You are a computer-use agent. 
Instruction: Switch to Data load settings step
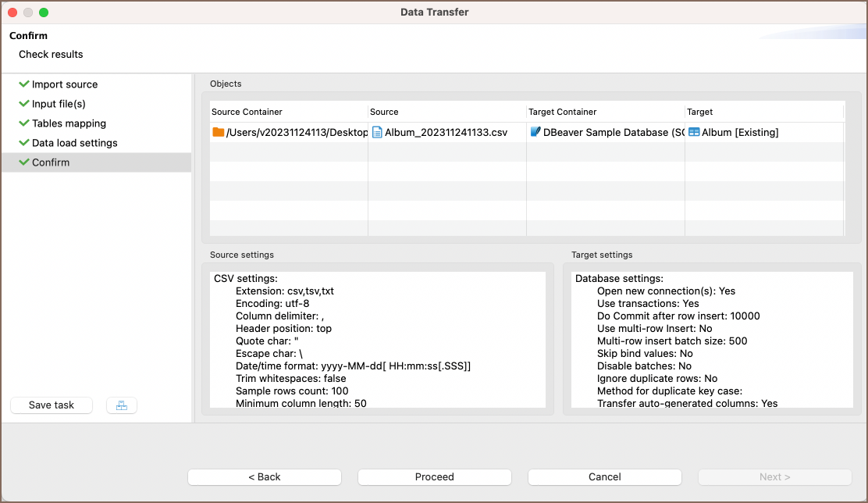click(74, 143)
